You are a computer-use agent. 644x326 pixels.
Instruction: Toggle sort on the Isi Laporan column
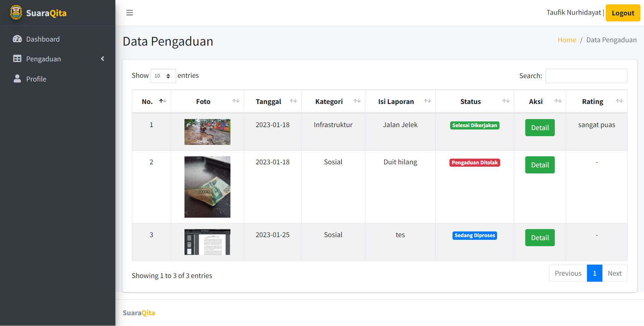click(428, 101)
